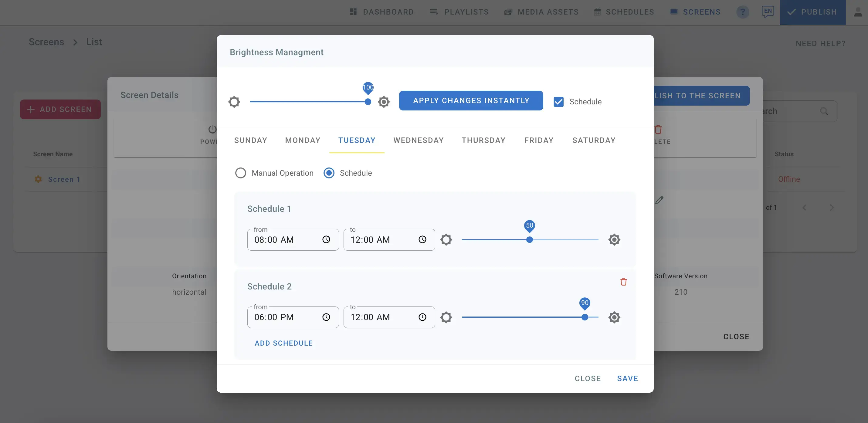This screenshot has height=423, width=868.
Task: Click ADD SCHEDULE below Schedule 2
Action: 283,343
